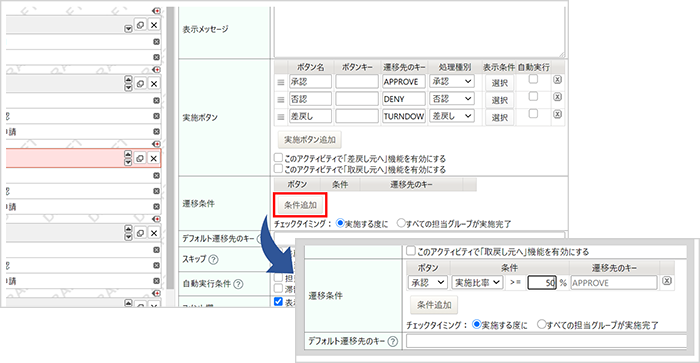700x363 pixels.
Task: Move the topmost left-list activity down
Action: pos(128,29)
